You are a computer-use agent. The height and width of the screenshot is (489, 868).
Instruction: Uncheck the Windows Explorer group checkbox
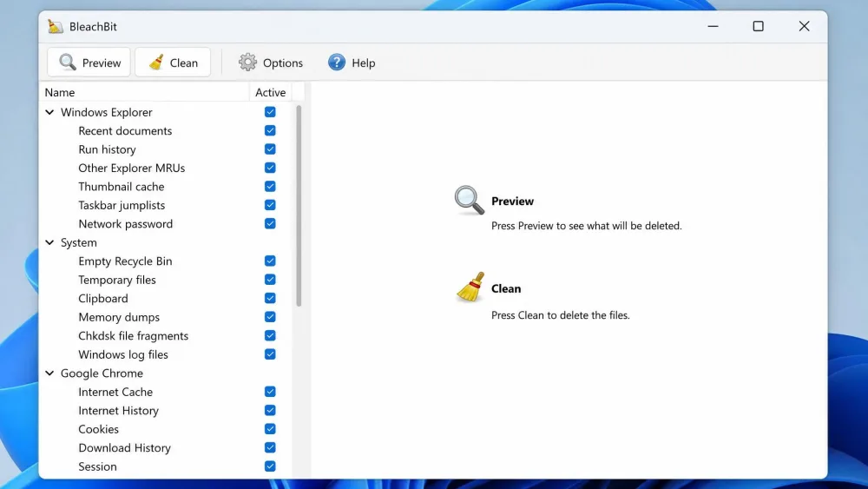pyautogui.click(x=270, y=112)
